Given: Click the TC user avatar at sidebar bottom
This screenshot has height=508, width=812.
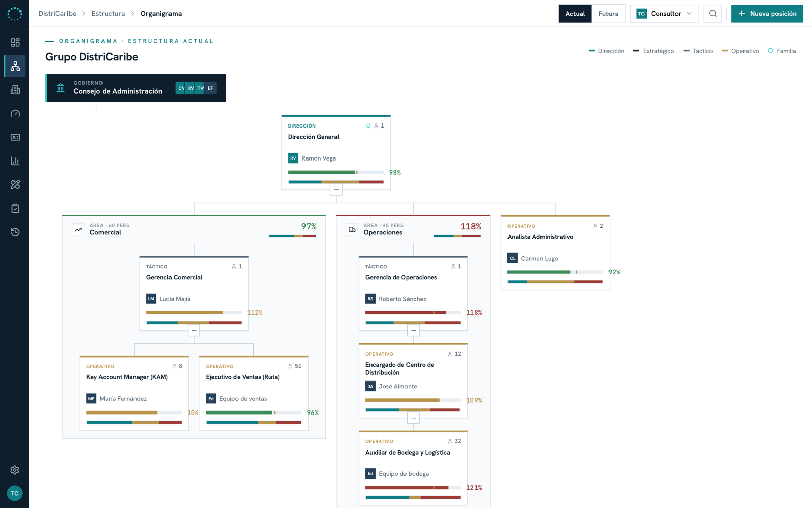Looking at the screenshot, I should pyautogui.click(x=15, y=493).
